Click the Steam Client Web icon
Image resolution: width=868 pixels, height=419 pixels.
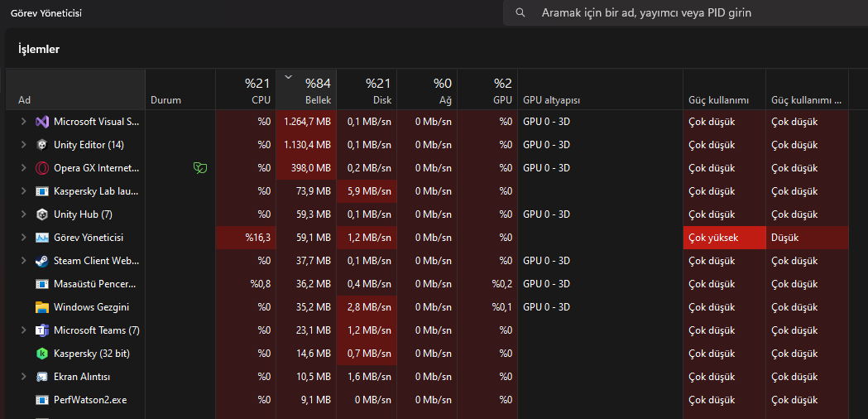pos(42,261)
